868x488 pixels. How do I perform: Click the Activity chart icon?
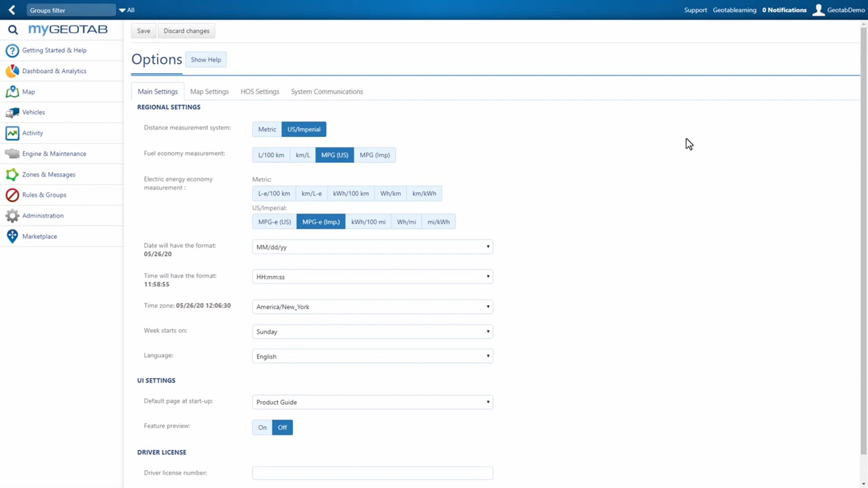pyautogui.click(x=12, y=133)
